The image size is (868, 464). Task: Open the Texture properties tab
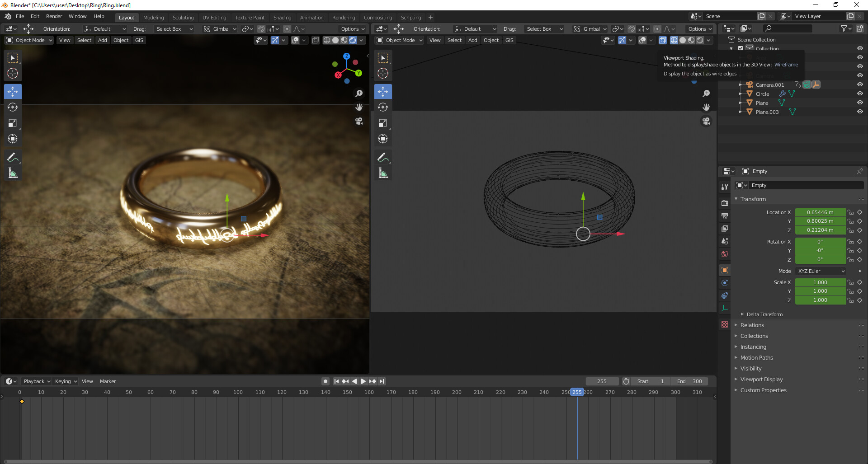click(x=725, y=324)
